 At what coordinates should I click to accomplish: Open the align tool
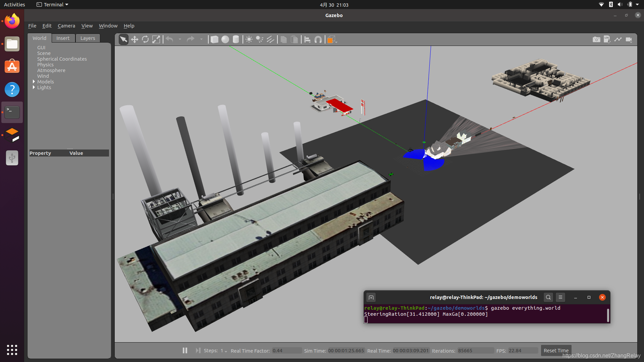pos(307,40)
